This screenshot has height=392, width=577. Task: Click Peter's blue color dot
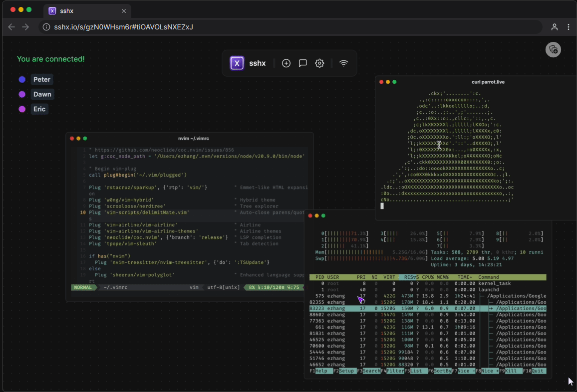click(x=22, y=79)
